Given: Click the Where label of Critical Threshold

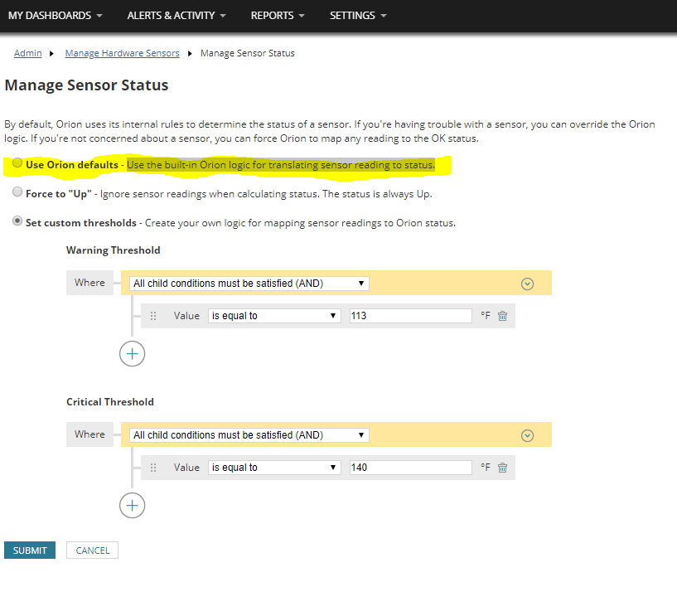Looking at the screenshot, I should pos(89,434).
